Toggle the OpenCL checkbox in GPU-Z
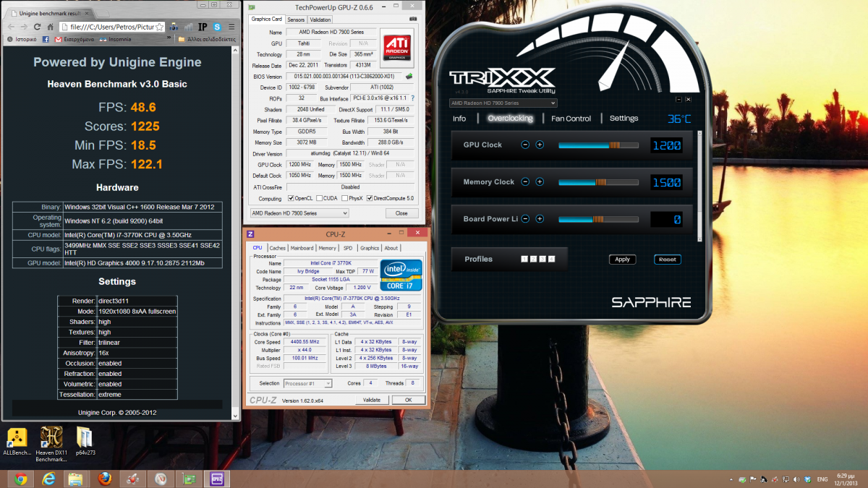Screen dimensions: 868x488 tap(290, 198)
